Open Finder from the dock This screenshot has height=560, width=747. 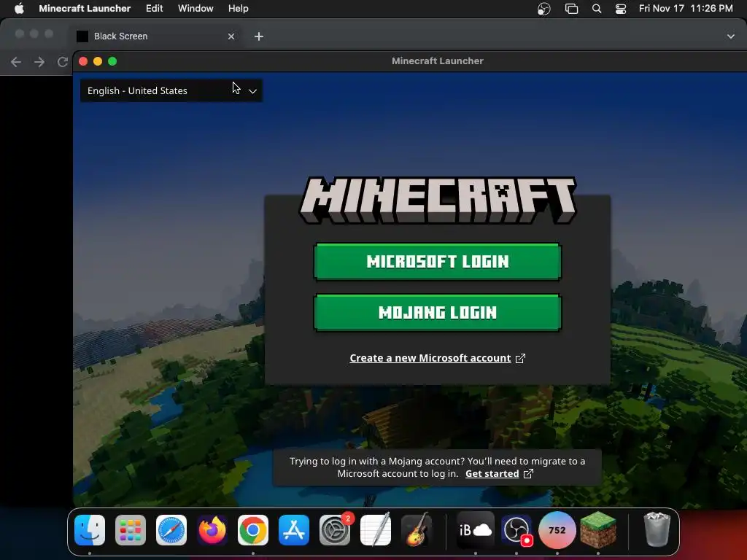pyautogui.click(x=90, y=530)
